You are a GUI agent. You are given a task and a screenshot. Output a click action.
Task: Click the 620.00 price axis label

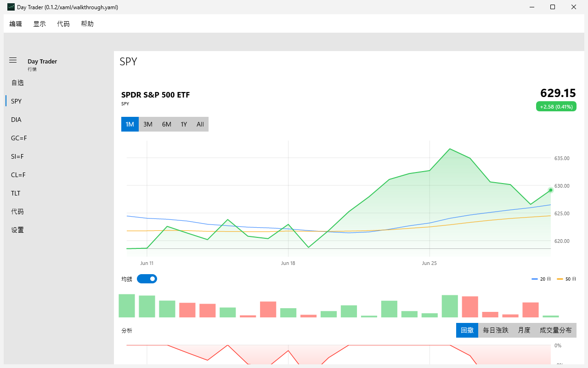point(562,241)
